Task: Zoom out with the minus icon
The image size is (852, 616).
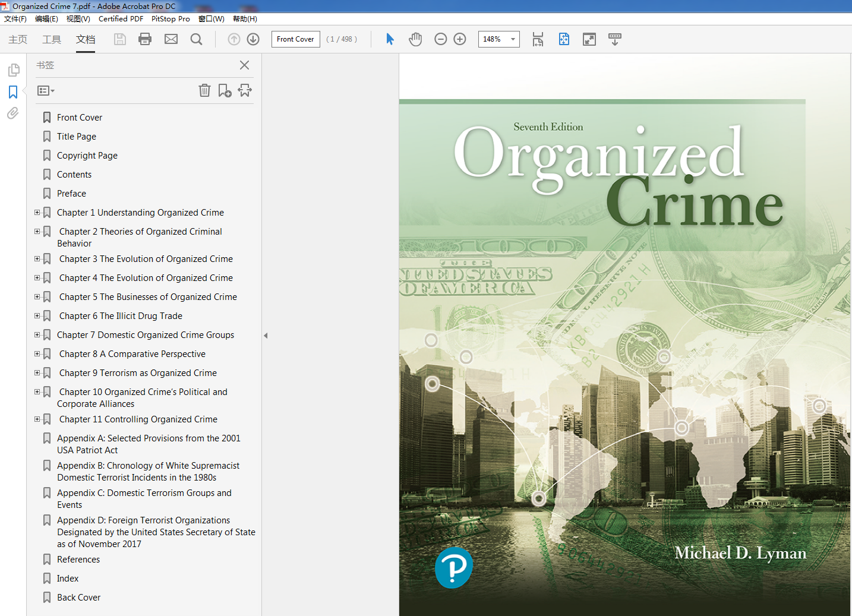Action: (x=440, y=39)
